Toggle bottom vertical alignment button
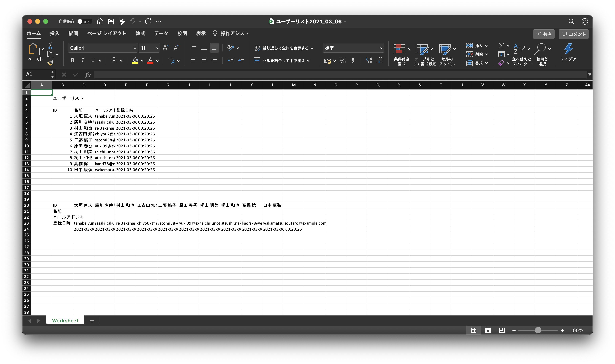Viewport: 615px width, 364px height. point(214,48)
